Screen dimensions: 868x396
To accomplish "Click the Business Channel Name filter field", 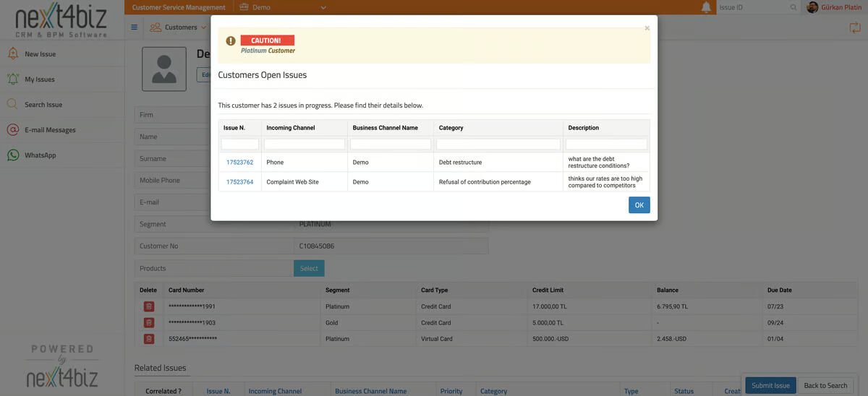I will pyautogui.click(x=391, y=145).
